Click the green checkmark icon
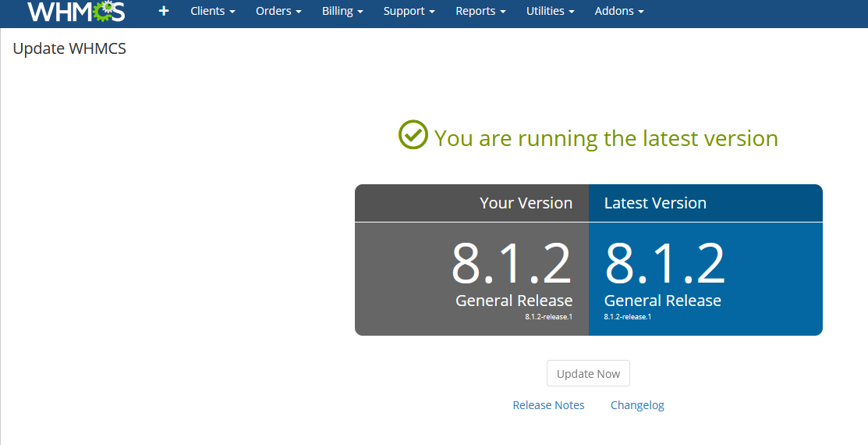 (413, 134)
